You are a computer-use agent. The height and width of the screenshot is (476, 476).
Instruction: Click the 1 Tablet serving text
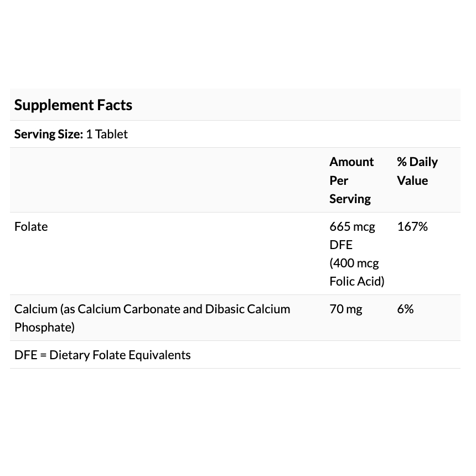point(107,134)
